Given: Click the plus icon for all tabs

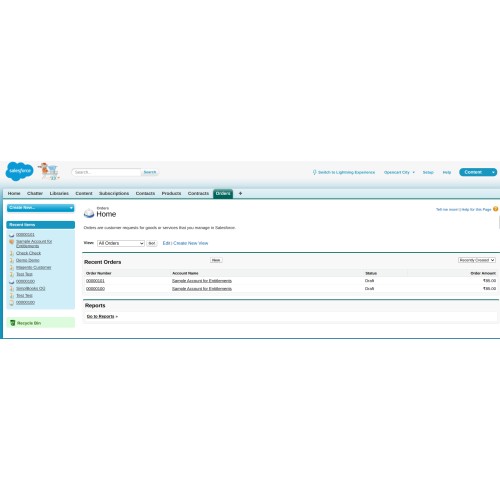Looking at the screenshot, I should [x=240, y=193].
